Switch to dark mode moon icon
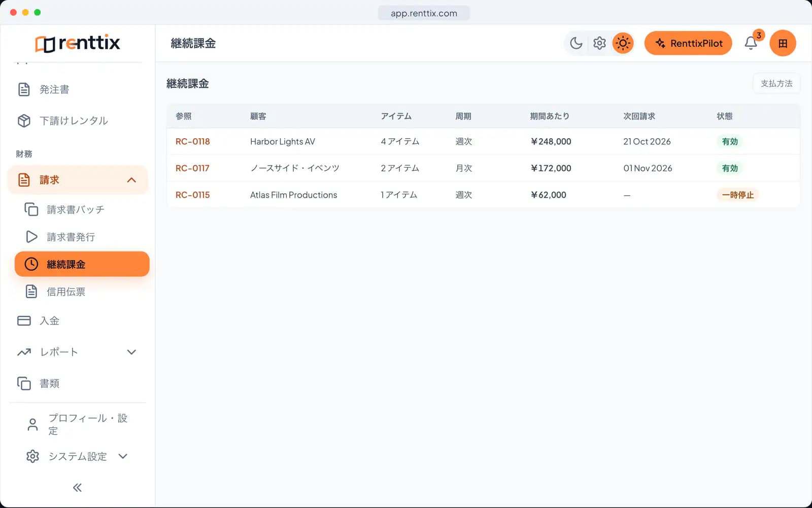The width and height of the screenshot is (812, 508). (576, 43)
